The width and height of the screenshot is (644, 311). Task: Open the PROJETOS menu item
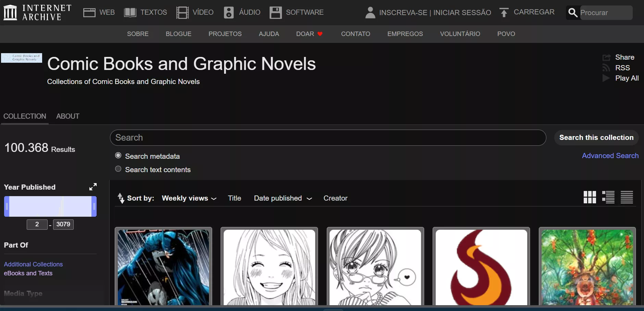coord(225,34)
